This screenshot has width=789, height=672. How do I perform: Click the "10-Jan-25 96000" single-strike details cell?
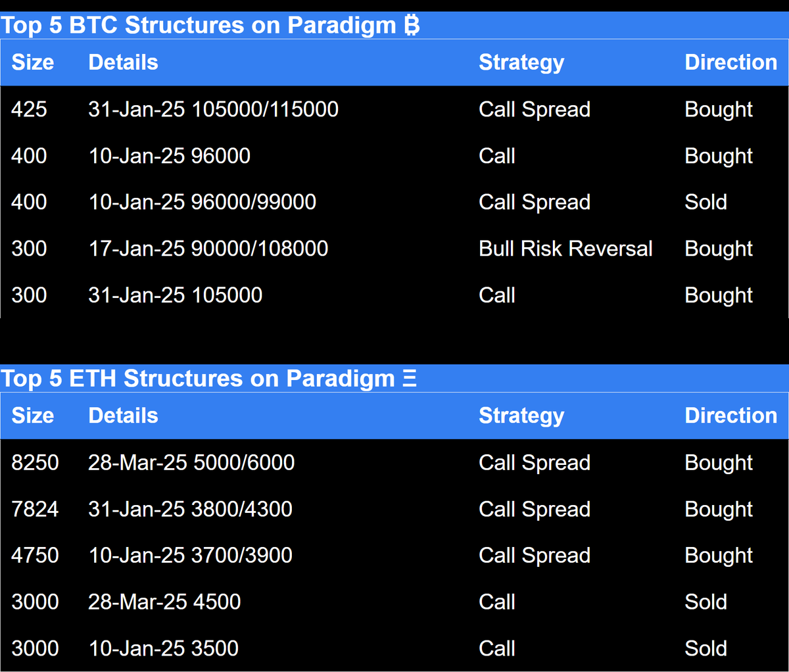click(x=169, y=156)
